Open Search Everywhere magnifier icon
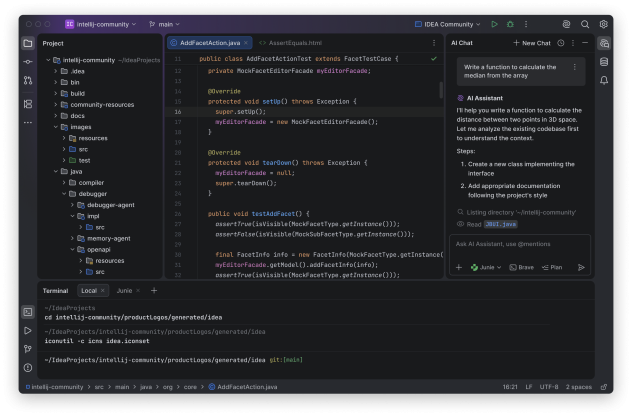Viewport: 632px width, 416px height. 585,24
